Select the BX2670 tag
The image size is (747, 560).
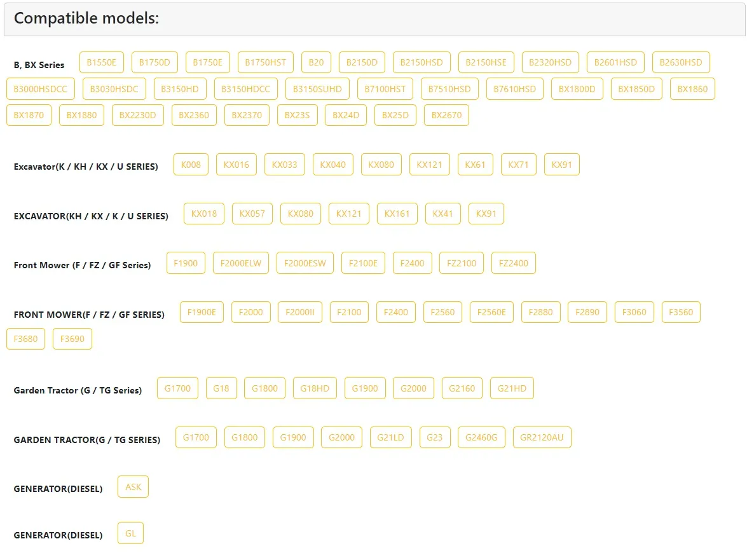tap(446, 115)
